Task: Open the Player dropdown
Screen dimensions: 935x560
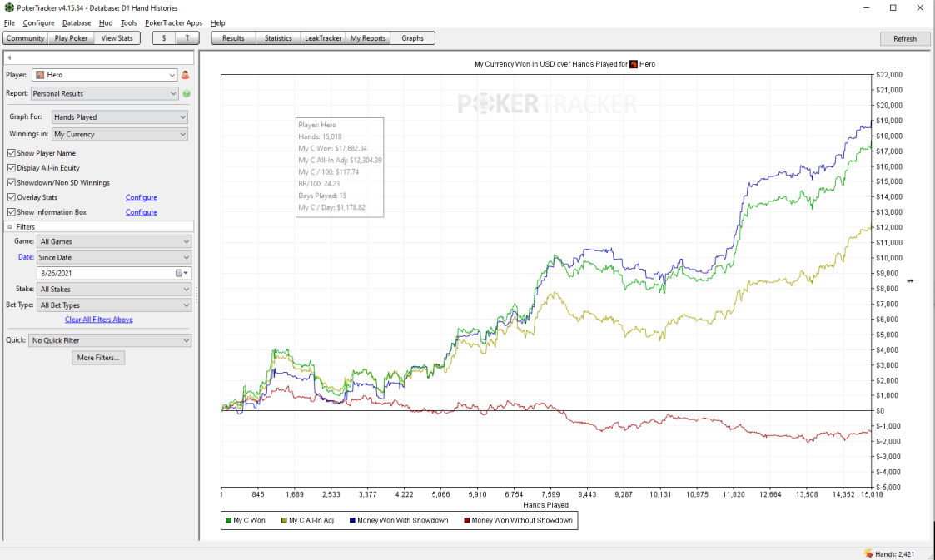Action: (104, 75)
